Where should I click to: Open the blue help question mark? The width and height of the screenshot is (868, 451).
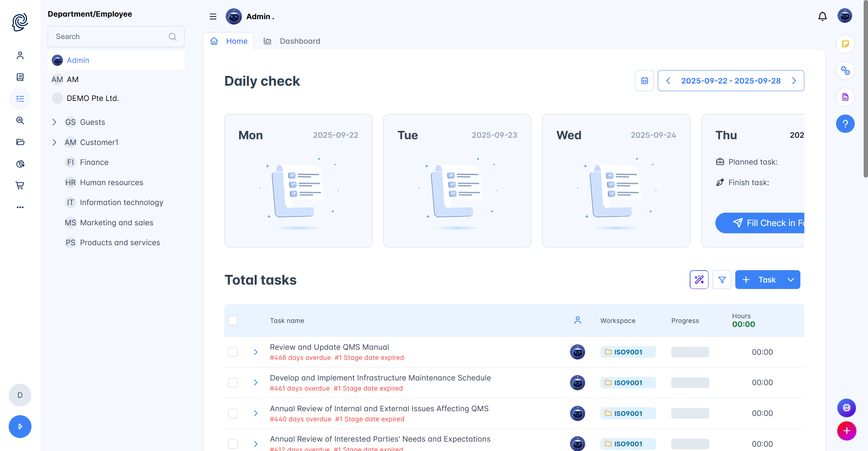pyautogui.click(x=845, y=124)
